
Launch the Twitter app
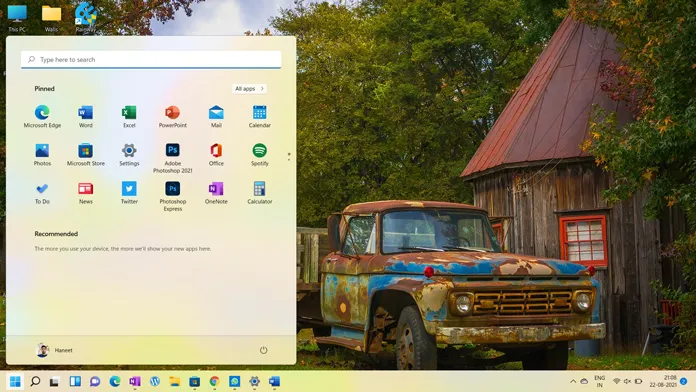[129, 193]
